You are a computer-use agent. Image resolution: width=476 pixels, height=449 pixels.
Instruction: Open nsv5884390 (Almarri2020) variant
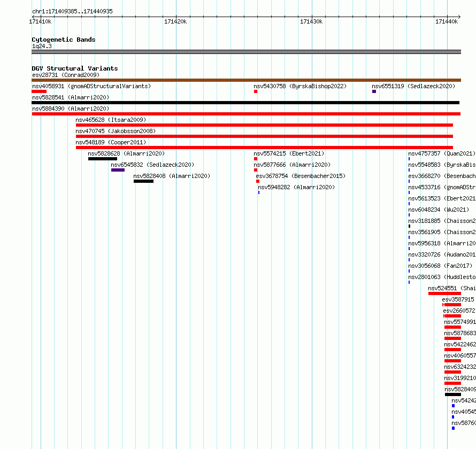[71, 109]
